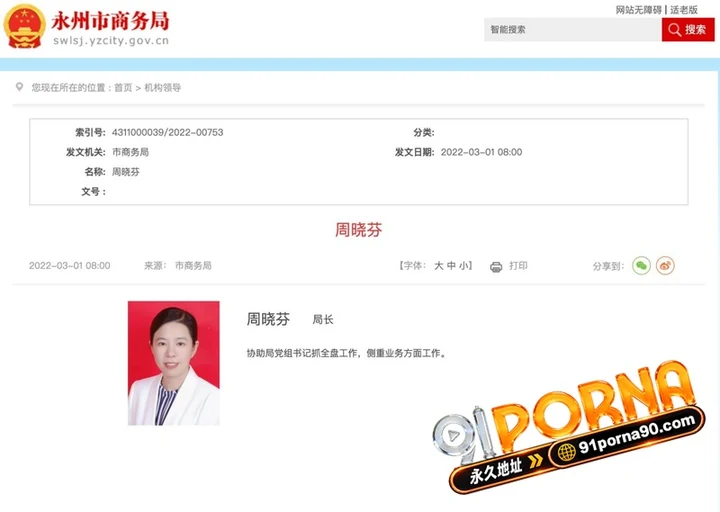
Task: Click the swlsj.yzcity.gov.cn URL text
Action: point(111,40)
